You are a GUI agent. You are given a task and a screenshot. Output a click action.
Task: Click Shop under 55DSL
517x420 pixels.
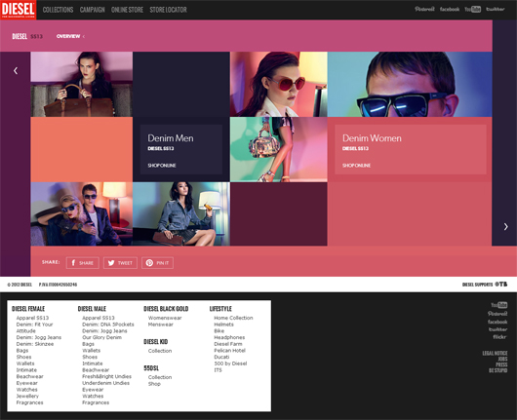click(x=154, y=384)
